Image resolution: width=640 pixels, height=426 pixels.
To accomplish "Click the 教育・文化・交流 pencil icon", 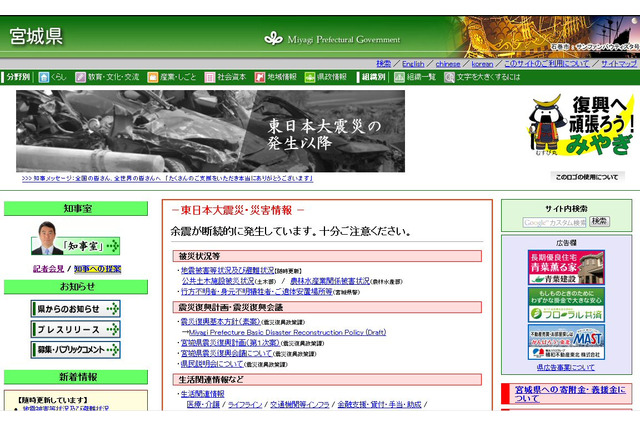I will pos(80,77).
